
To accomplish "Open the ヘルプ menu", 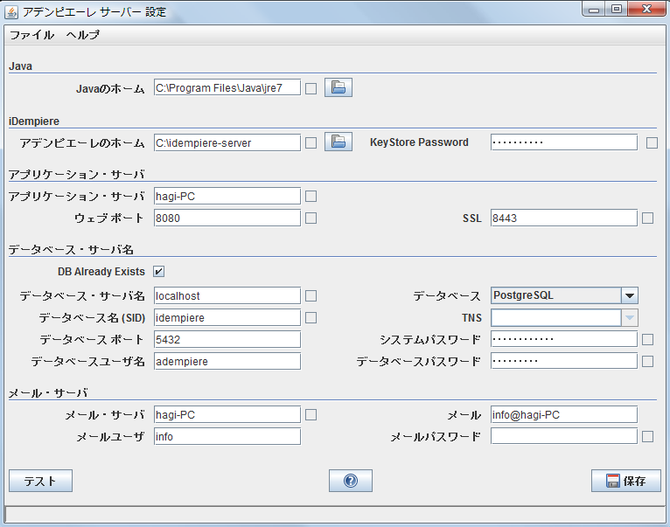I will pyautogui.click(x=82, y=35).
